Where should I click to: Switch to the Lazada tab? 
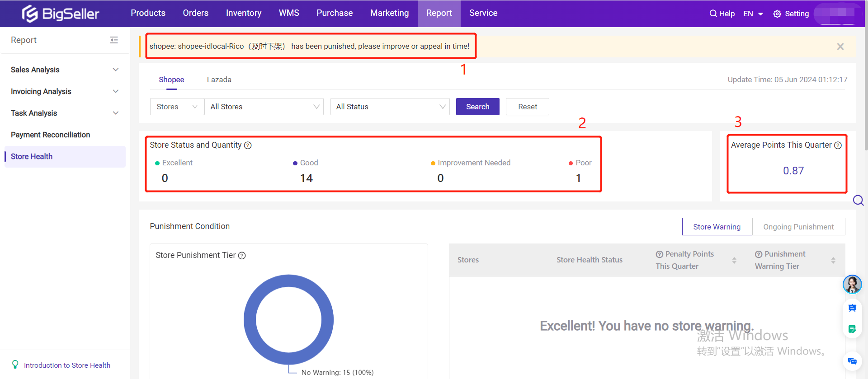[219, 80]
